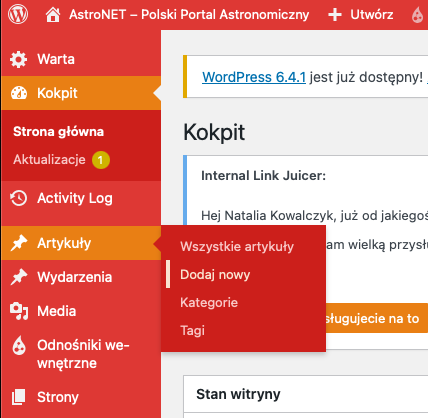Open the Wydarzenia menu
This screenshot has width=428, height=418.
click(81, 277)
